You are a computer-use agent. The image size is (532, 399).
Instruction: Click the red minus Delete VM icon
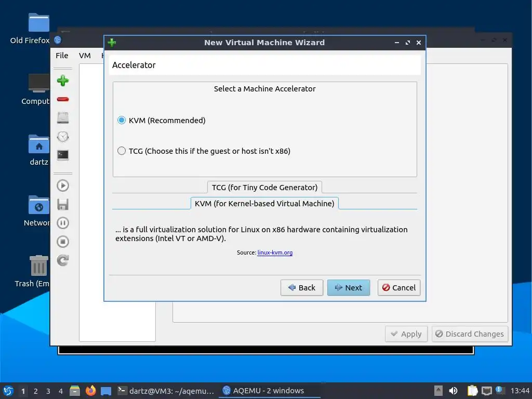pos(63,99)
